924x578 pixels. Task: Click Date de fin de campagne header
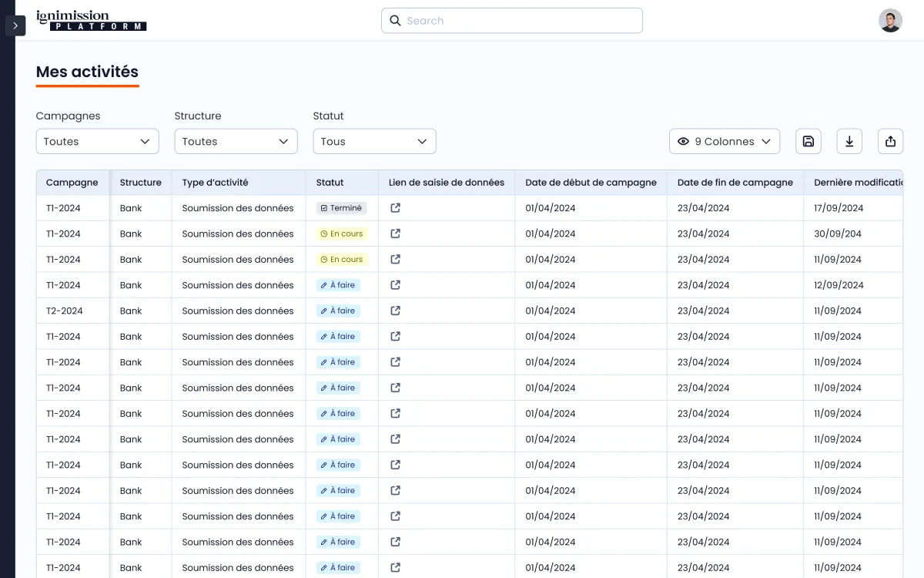[735, 183]
